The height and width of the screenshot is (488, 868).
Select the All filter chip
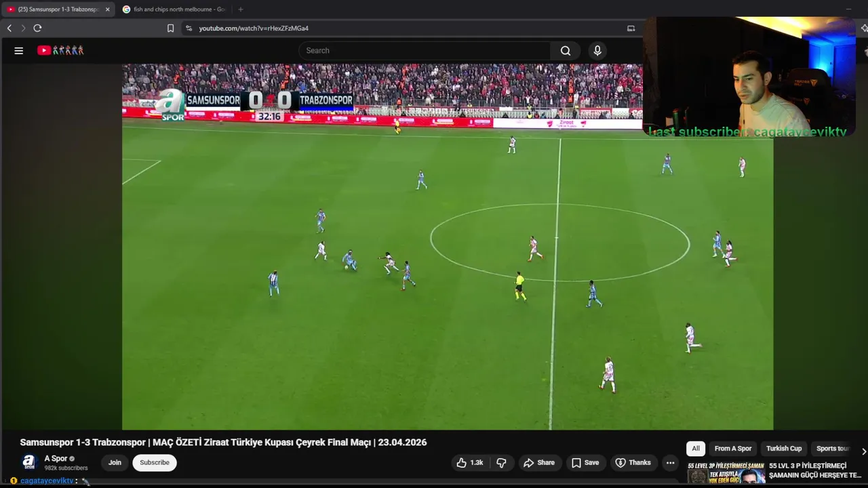coord(695,448)
